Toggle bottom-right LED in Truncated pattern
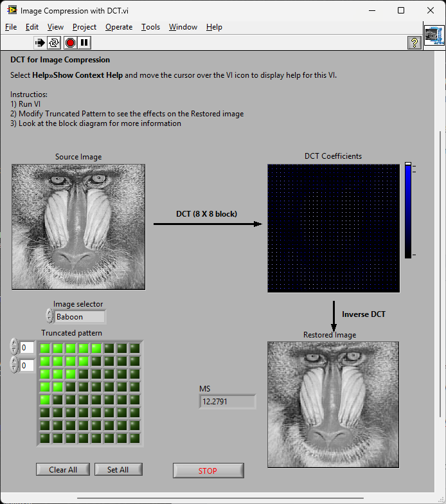 point(135,438)
